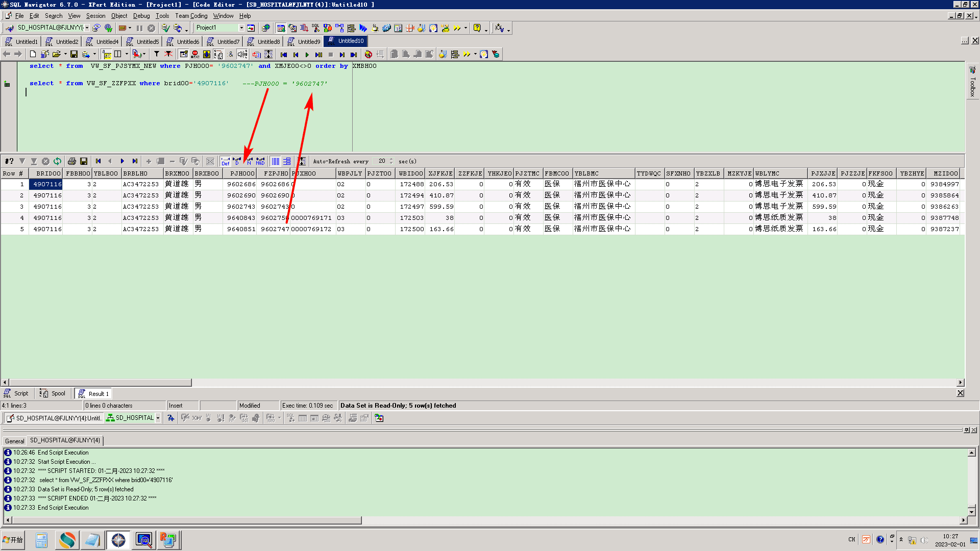Click the New document icon
980x551 pixels.
(33, 54)
